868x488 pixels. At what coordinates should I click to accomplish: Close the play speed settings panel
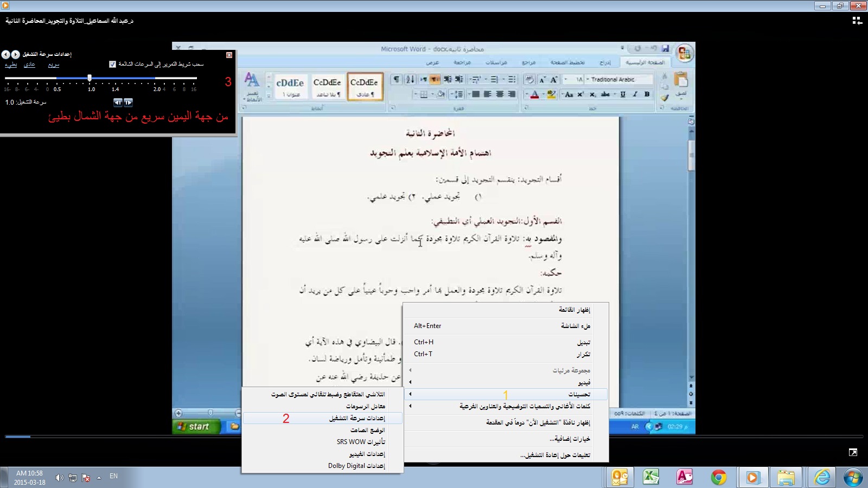pyautogui.click(x=229, y=55)
